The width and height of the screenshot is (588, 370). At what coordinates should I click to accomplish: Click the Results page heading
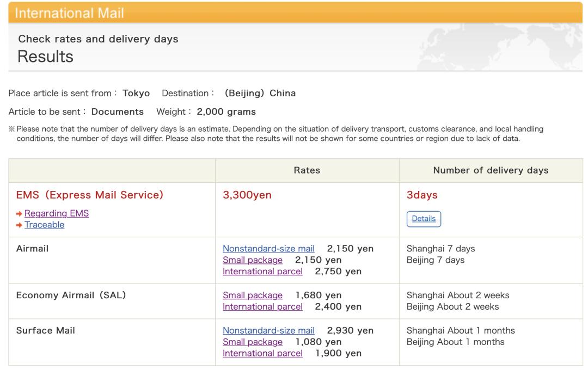46,56
